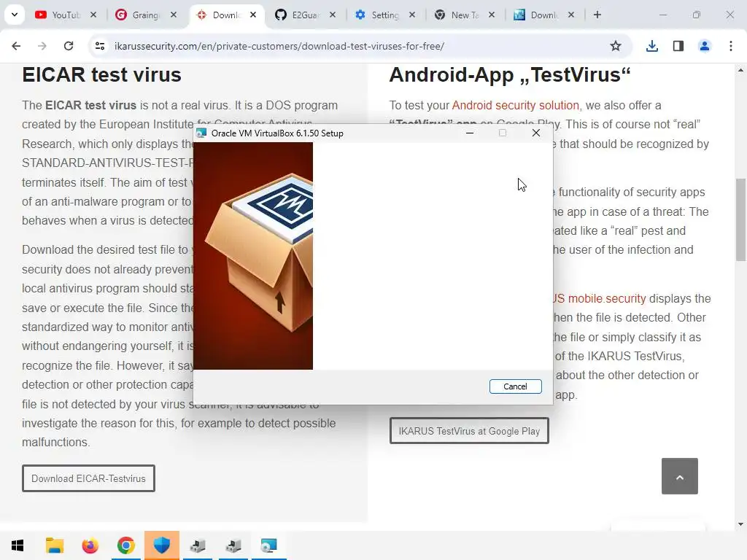The width and height of the screenshot is (747, 560).
Task: Open IKARUS TestVirus at Google Play
Action: point(469,430)
